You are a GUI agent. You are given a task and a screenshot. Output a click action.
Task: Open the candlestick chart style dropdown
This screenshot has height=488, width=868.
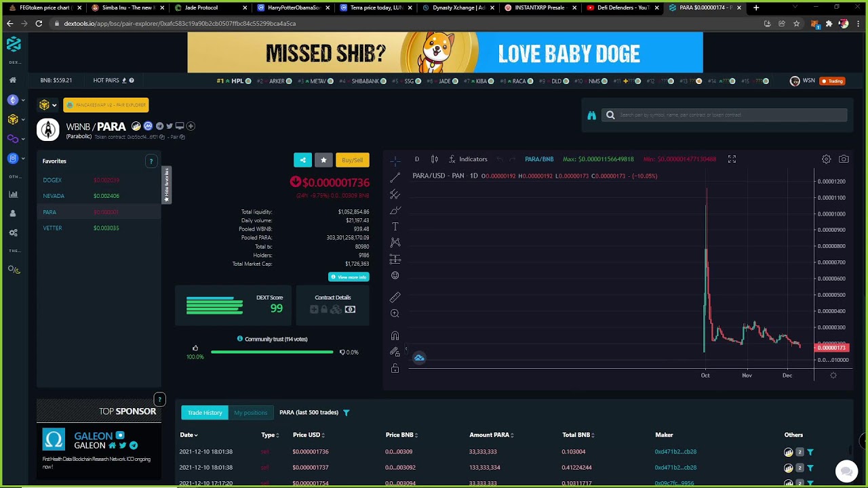435,159
